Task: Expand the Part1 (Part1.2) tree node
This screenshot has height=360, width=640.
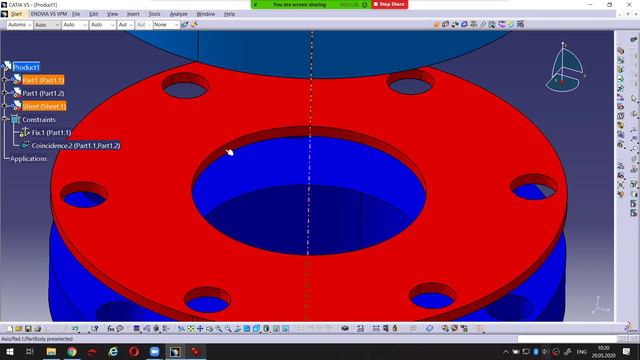Action: pyautogui.click(x=5, y=93)
